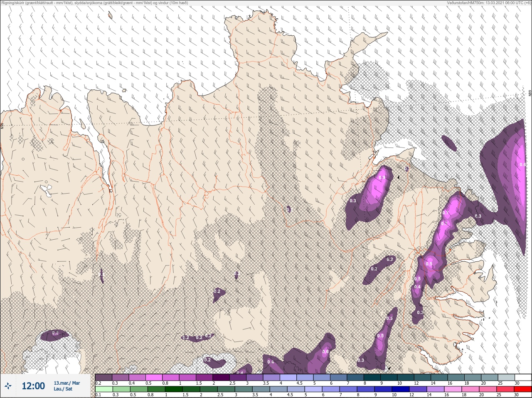The image size is (532, 398).
Task: Pick the dark purple 0.2 swatch in upper legend
Action: pyautogui.click(x=103, y=377)
